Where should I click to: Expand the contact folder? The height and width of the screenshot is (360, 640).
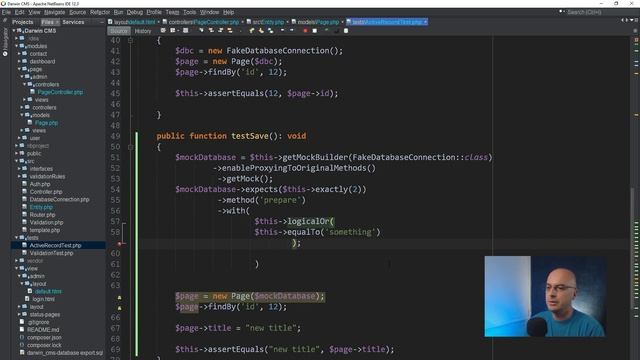coord(19,54)
